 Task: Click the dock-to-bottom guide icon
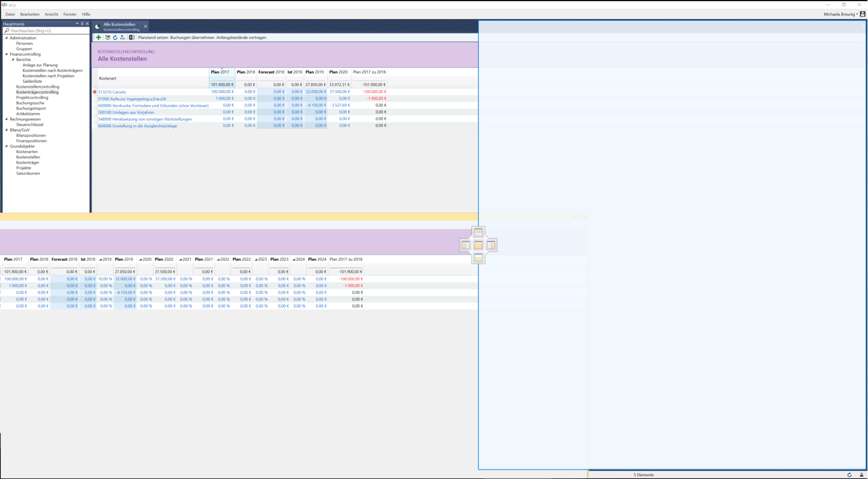point(478,258)
